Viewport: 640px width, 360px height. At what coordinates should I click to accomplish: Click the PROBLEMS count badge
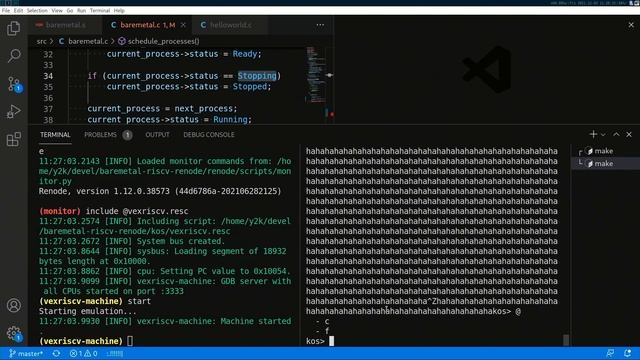click(127, 135)
